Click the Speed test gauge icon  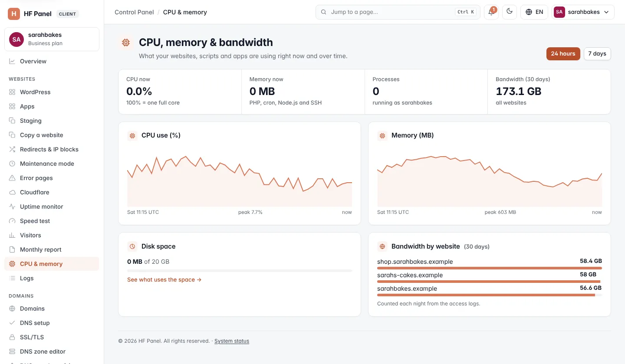pyautogui.click(x=12, y=221)
